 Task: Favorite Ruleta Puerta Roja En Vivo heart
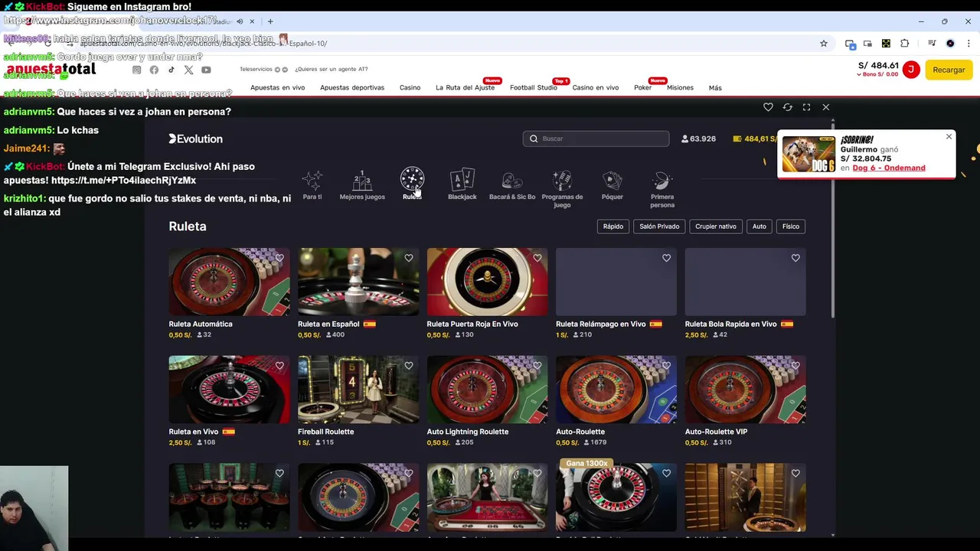(x=537, y=258)
